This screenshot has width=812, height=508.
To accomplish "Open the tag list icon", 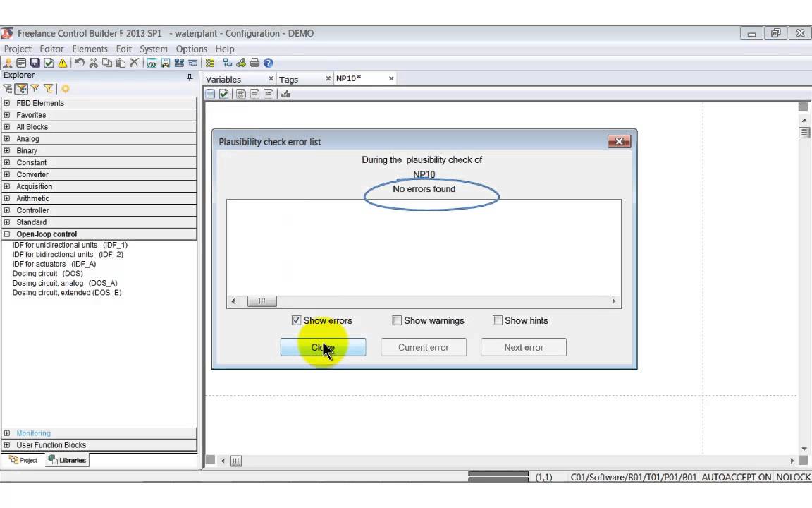I will tap(165, 63).
